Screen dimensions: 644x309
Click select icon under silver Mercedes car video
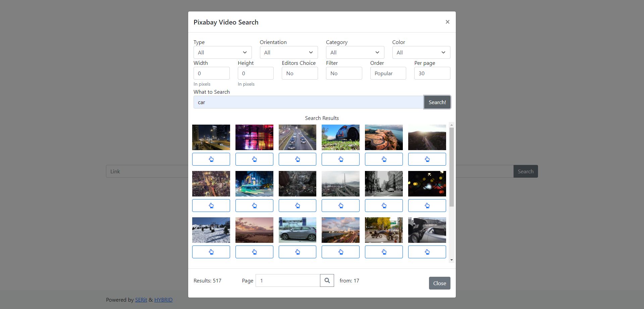tap(298, 252)
